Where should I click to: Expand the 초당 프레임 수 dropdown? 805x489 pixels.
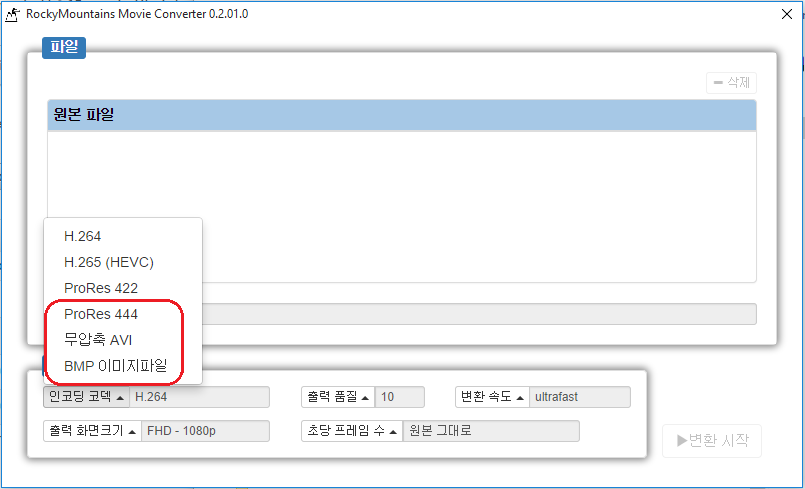[x=351, y=431]
